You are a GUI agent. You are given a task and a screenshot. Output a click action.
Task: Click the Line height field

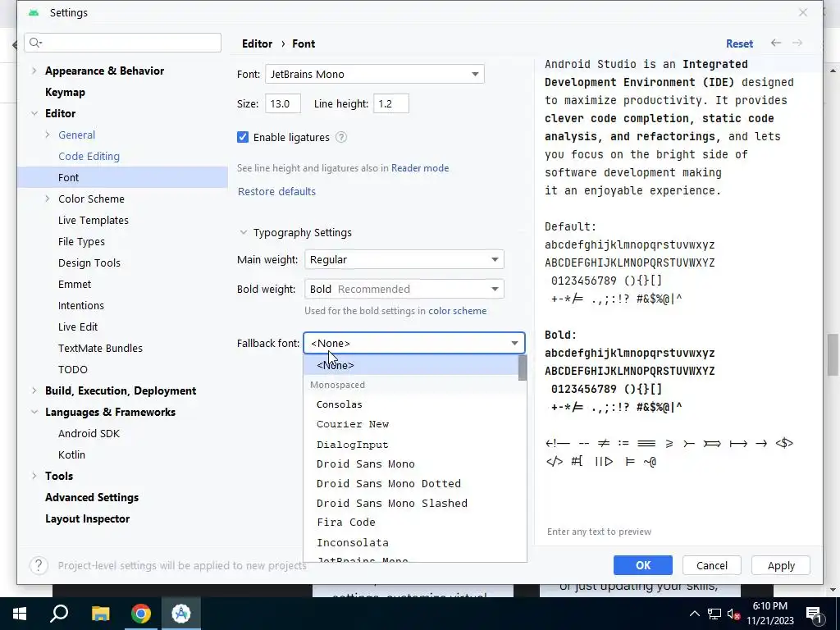[x=391, y=103]
